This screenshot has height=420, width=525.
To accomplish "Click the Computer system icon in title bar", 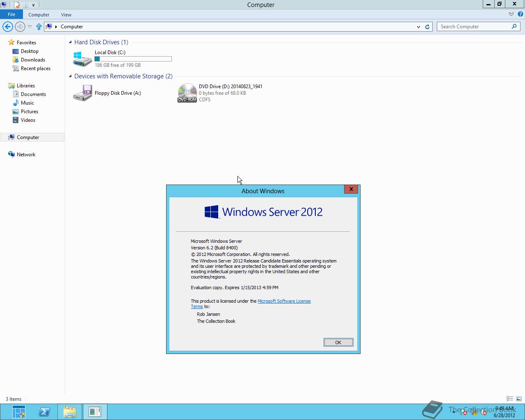I will [x=4, y=5].
